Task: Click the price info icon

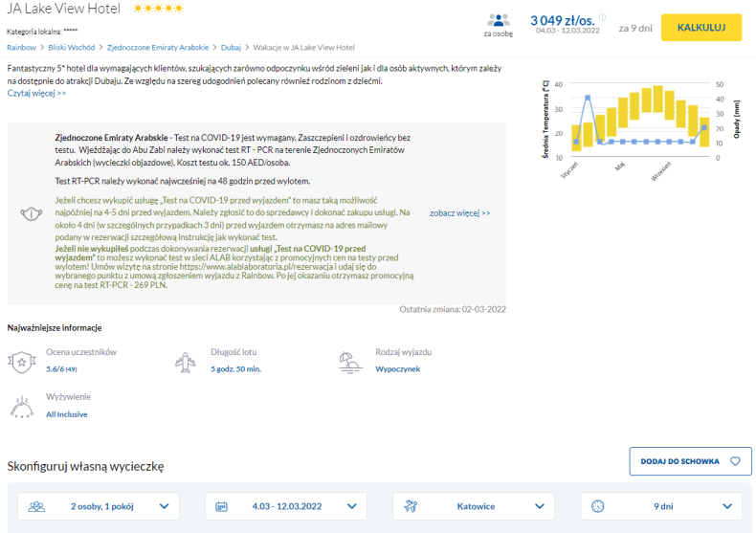Action: (x=602, y=17)
